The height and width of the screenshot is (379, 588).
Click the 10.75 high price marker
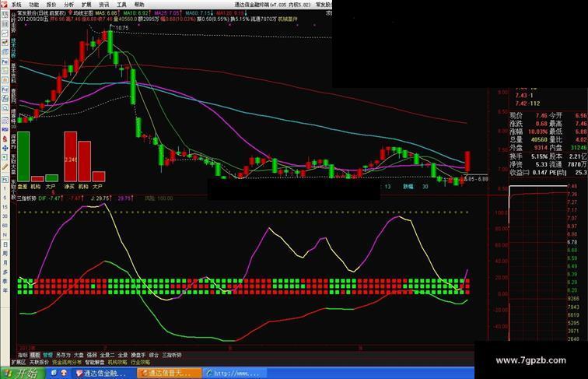[x=122, y=28]
